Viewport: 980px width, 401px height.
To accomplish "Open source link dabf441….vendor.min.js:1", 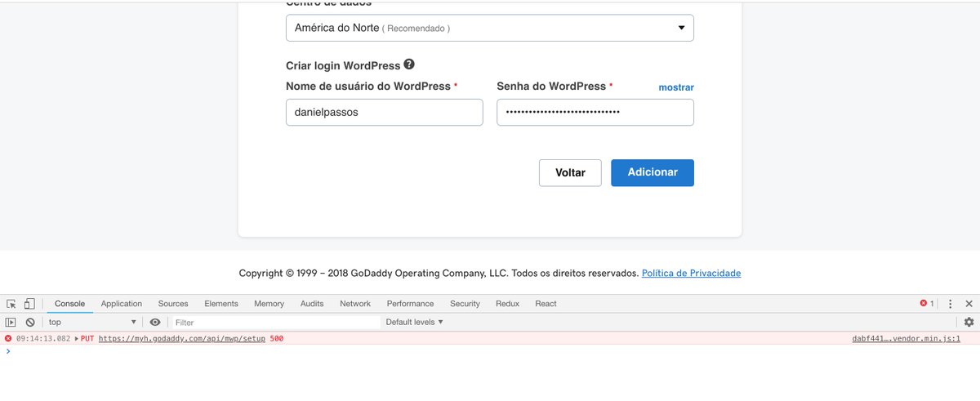I will coord(906,338).
